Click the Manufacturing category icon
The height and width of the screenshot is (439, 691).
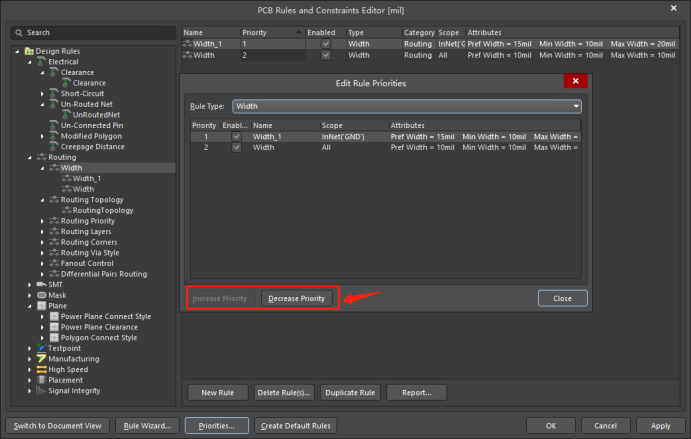41,358
